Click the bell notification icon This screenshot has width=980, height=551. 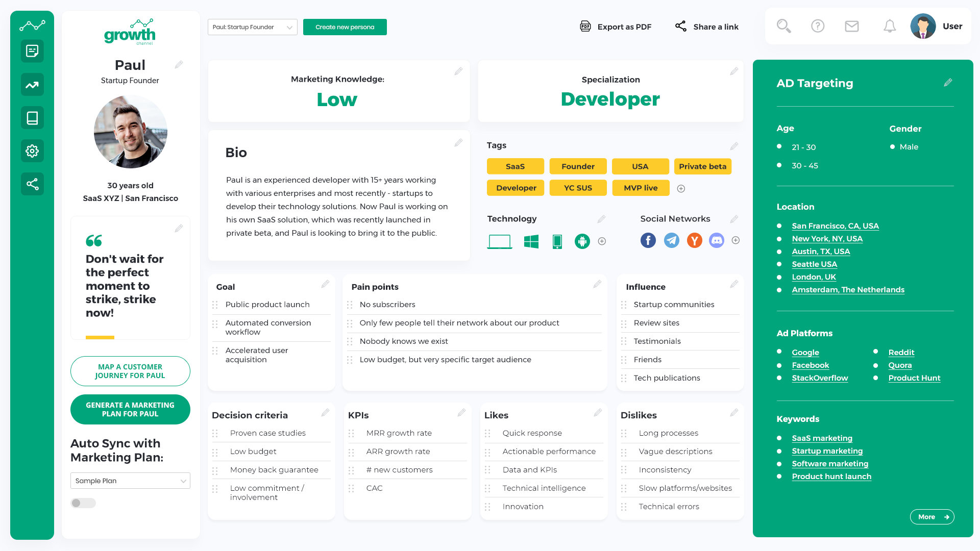coord(889,26)
